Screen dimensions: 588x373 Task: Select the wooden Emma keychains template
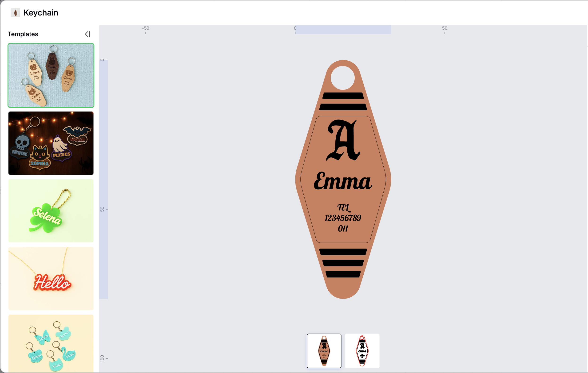pos(51,75)
